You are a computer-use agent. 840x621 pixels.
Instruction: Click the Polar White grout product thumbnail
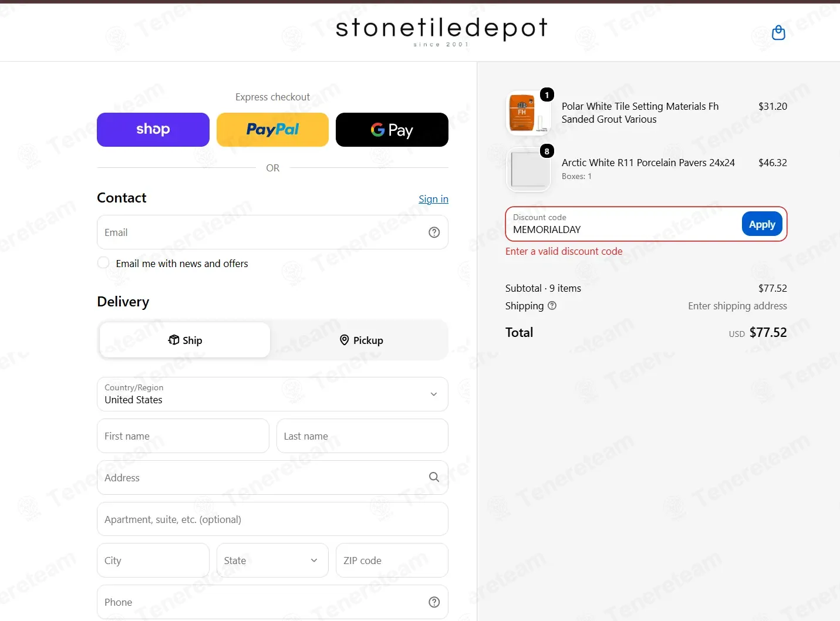528,113
